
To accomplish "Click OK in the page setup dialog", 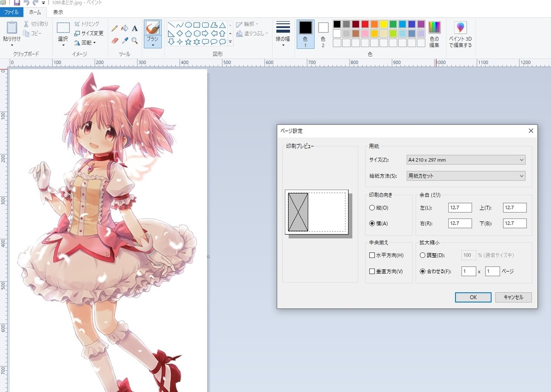I will (x=473, y=297).
